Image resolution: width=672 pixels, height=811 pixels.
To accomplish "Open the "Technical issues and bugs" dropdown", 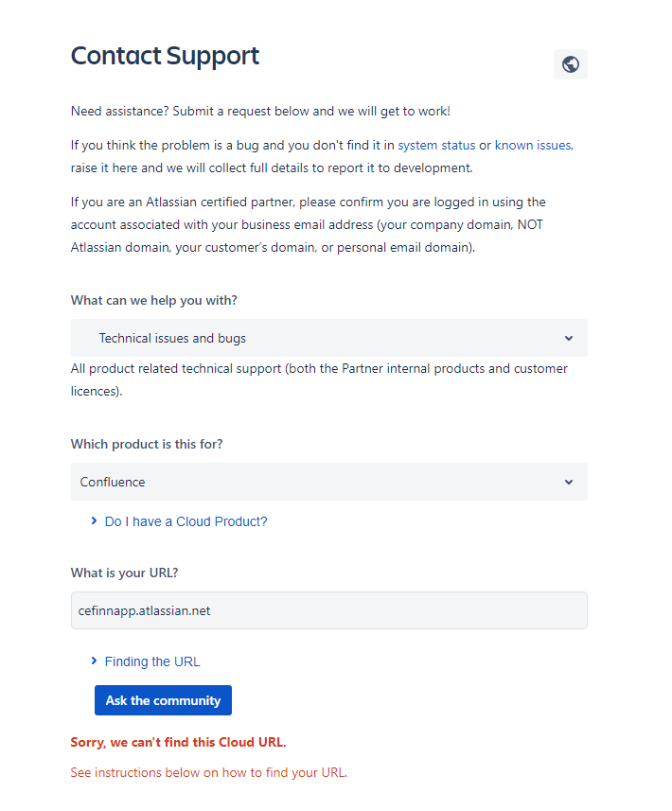I will click(328, 338).
